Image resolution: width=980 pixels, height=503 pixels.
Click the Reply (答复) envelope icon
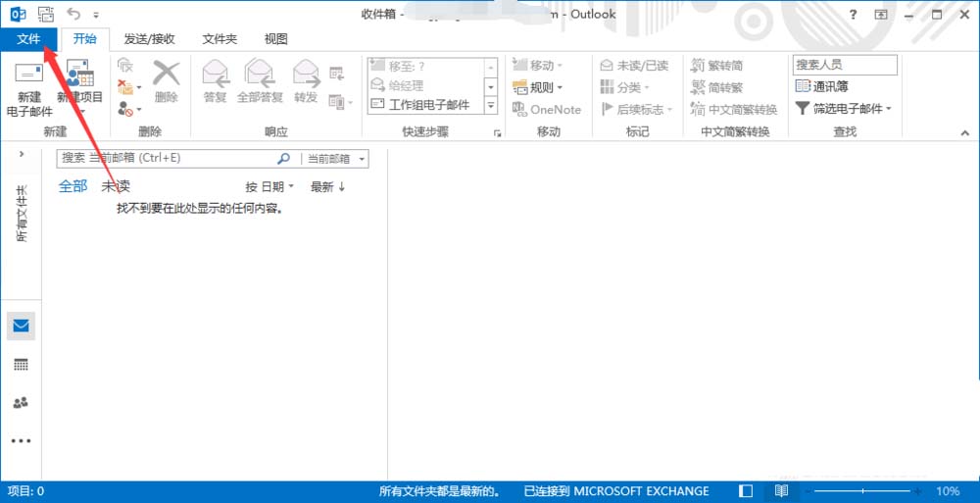pos(215,75)
